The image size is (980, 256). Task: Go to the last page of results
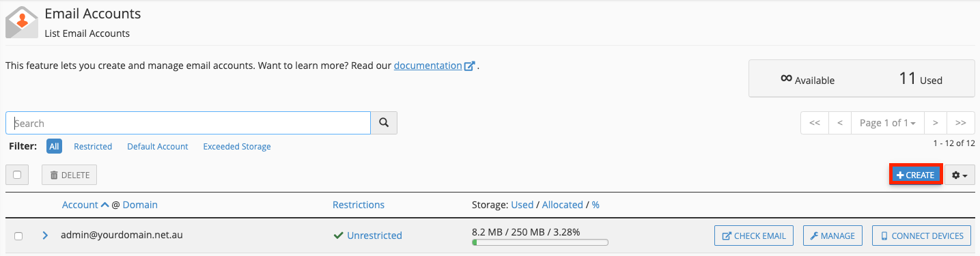[961, 123]
